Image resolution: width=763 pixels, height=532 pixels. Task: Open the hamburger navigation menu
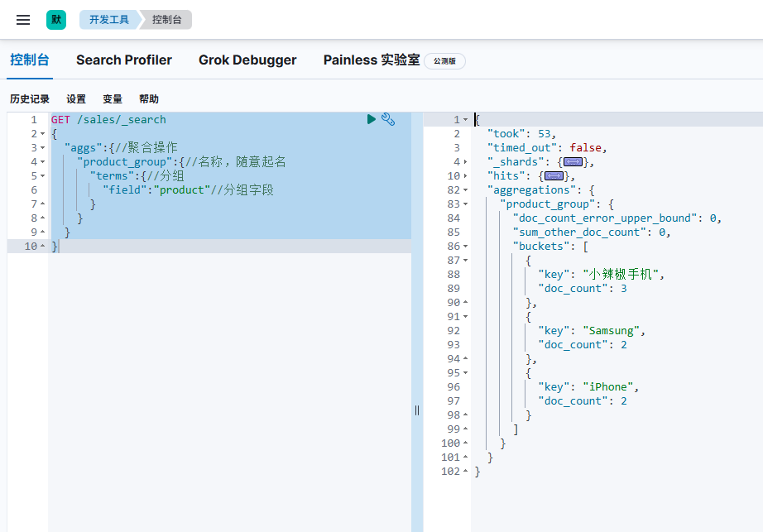point(23,20)
